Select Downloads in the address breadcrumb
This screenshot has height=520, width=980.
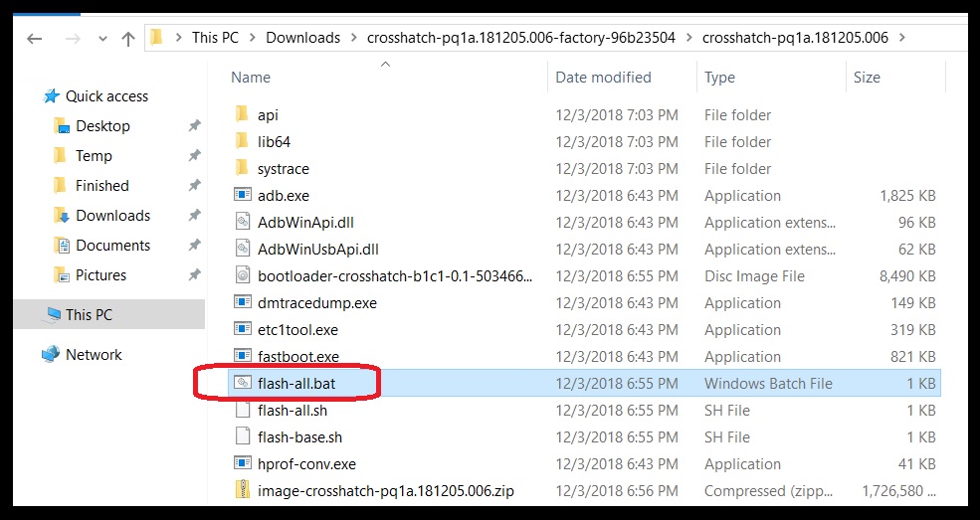coord(303,38)
